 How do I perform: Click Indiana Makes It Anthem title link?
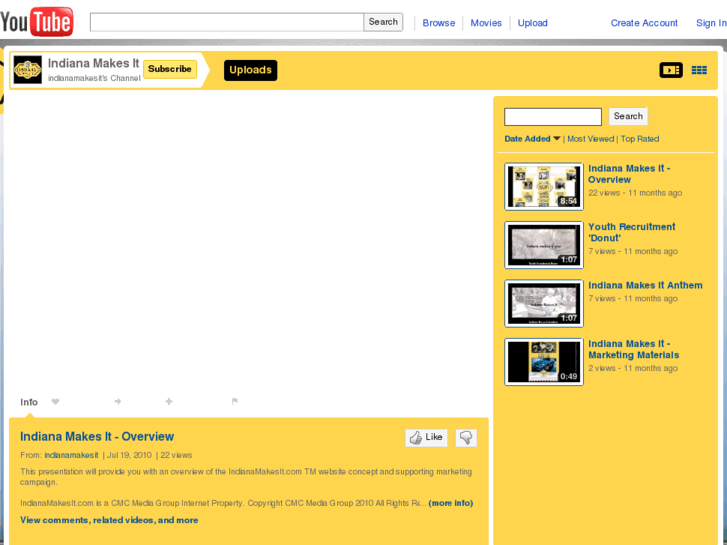(645, 285)
